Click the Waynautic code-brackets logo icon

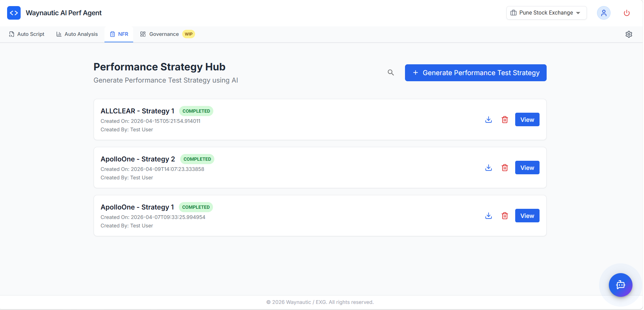[x=14, y=13]
